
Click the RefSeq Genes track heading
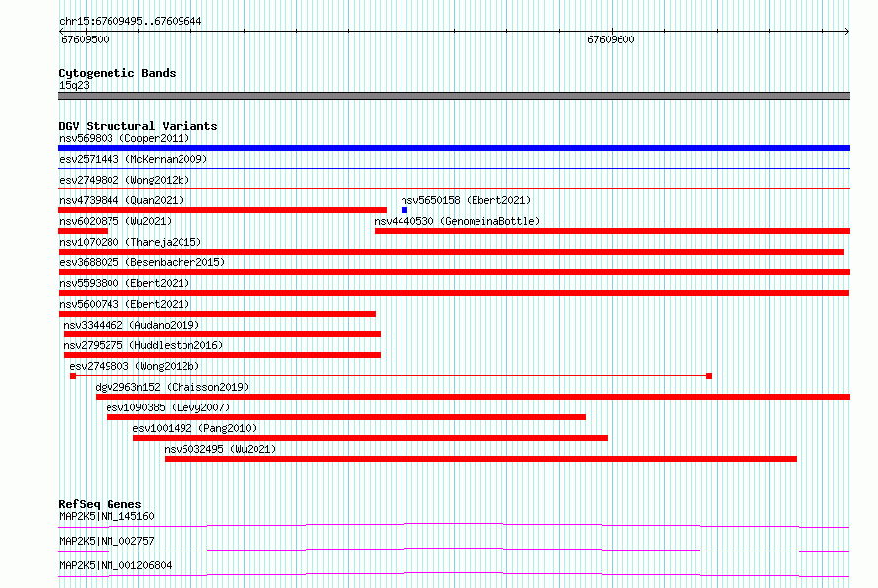coord(100,504)
